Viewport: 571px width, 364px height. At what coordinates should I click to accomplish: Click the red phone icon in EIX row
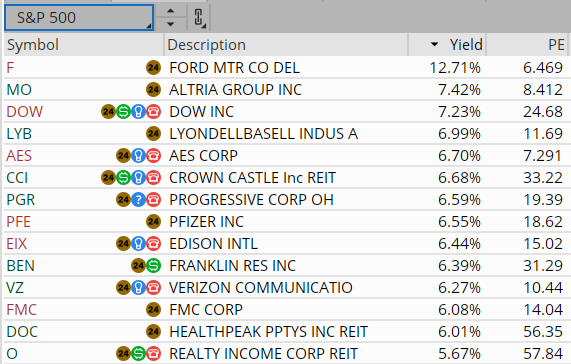(x=153, y=244)
